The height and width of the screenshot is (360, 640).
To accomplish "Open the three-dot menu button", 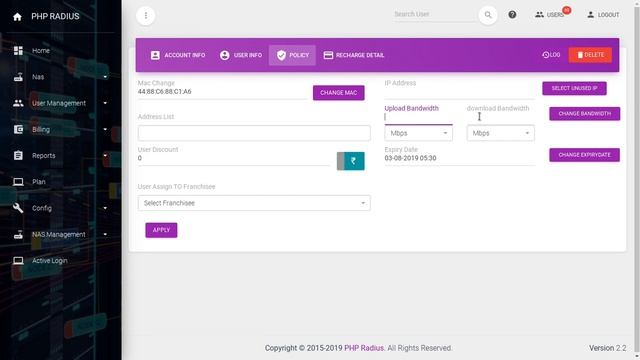I will (x=146, y=16).
